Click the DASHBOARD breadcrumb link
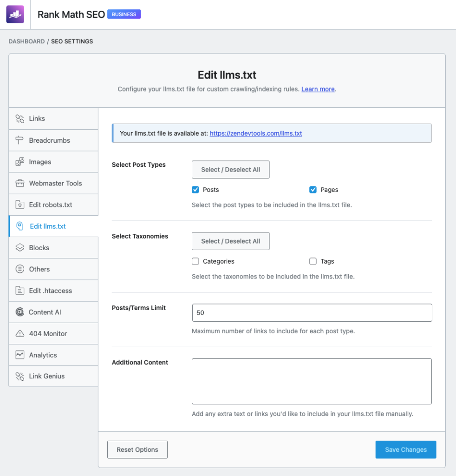456x476 pixels. tap(26, 41)
